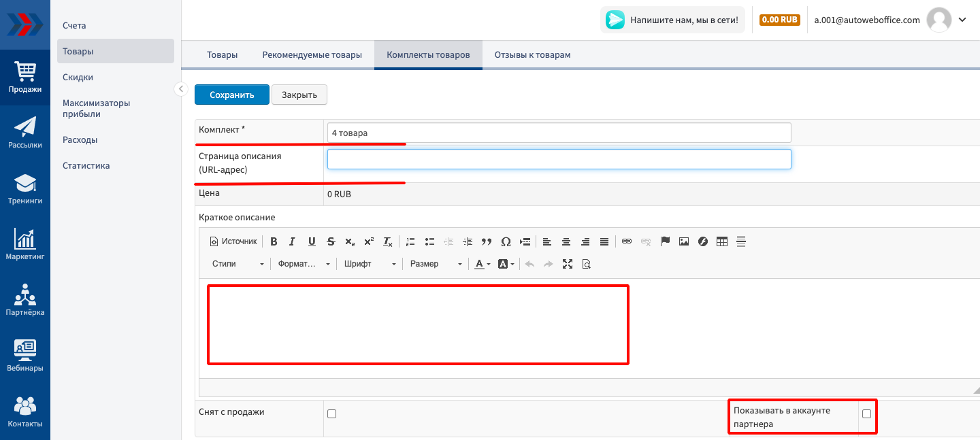This screenshot has height=440, width=980.
Task: Expand the 'Шрифт' font dropdown
Action: point(370,264)
